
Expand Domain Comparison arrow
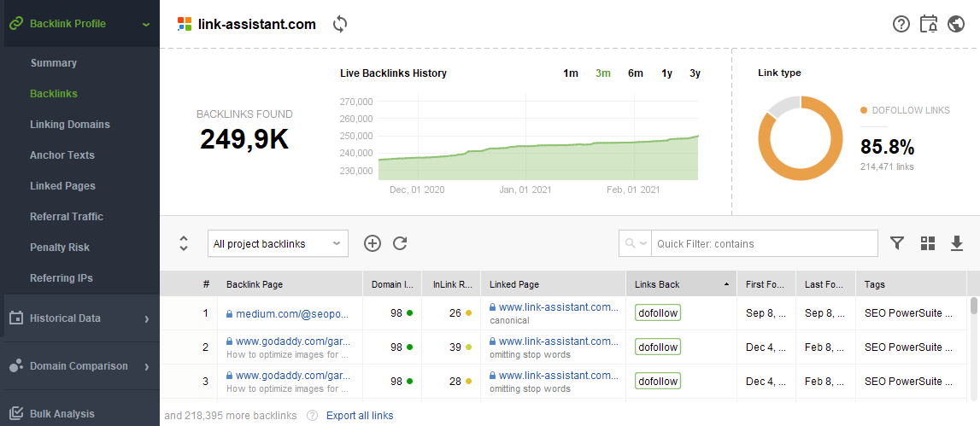pos(147,366)
